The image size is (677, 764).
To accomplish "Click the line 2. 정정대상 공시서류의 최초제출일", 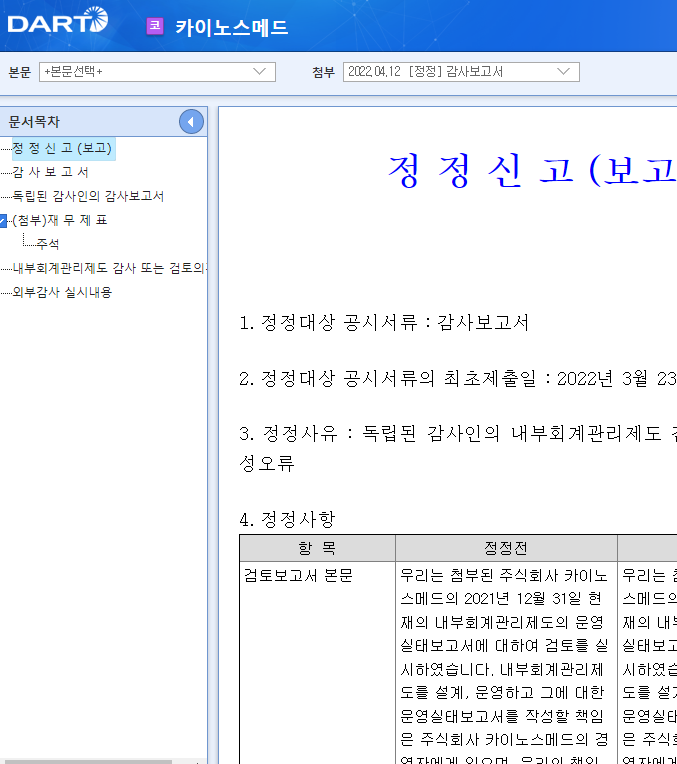I will (x=458, y=379).
